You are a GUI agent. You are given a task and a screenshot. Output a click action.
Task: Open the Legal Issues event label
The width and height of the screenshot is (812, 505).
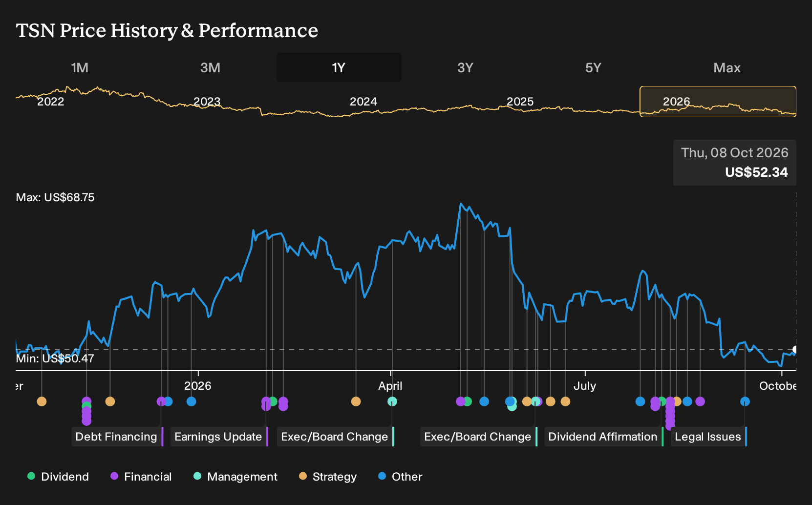pos(708,437)
